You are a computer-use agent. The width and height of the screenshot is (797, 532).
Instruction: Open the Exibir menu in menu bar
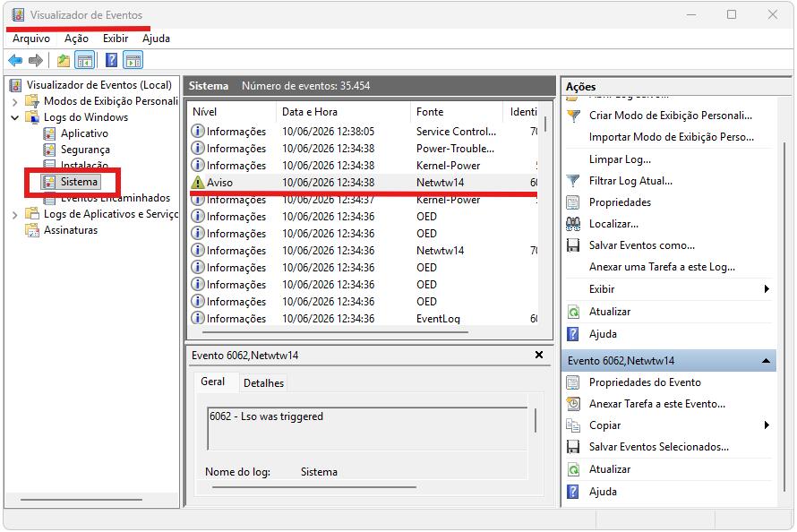click(x=116, y=39)
